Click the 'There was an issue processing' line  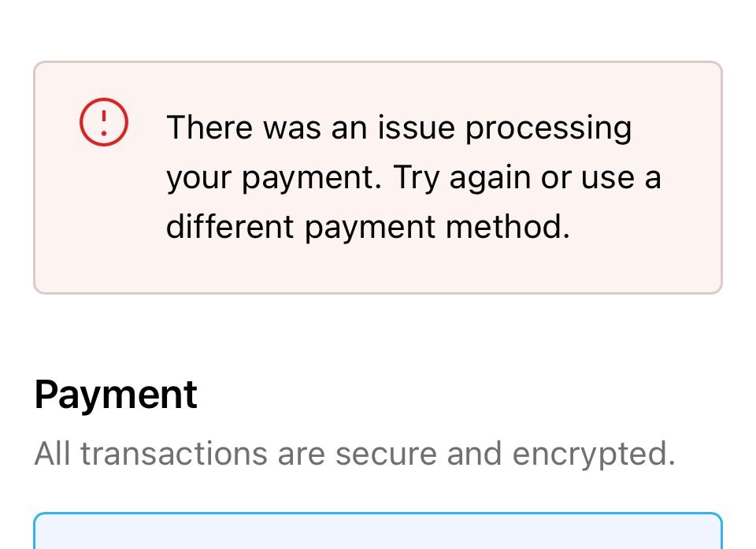398,128
